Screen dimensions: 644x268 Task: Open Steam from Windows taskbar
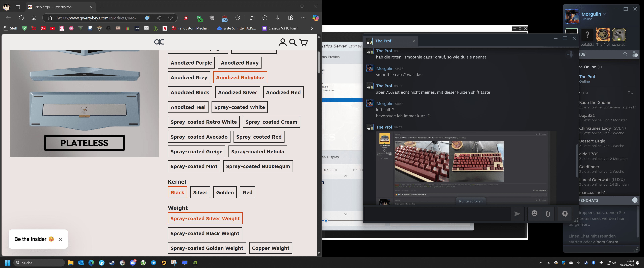112,263
